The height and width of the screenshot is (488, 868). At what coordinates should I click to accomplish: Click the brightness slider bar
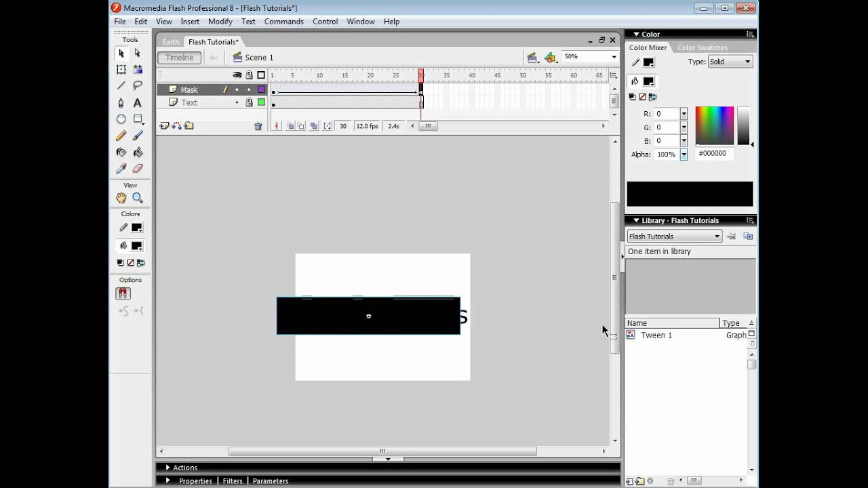click(x=743, y=125)
